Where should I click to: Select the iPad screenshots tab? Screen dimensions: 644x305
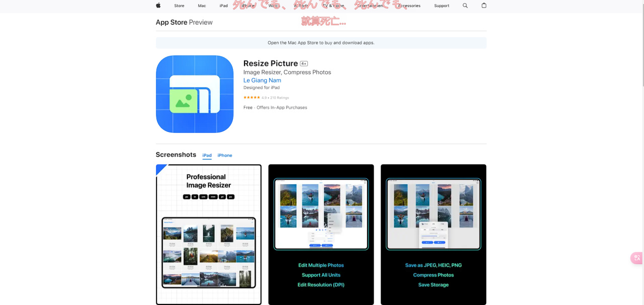tap(207, 156)
